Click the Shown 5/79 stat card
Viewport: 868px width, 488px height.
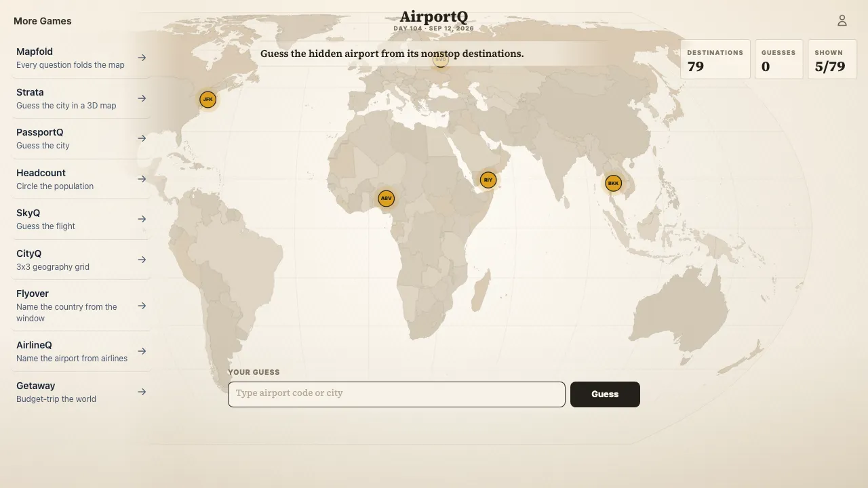point(832,60)
